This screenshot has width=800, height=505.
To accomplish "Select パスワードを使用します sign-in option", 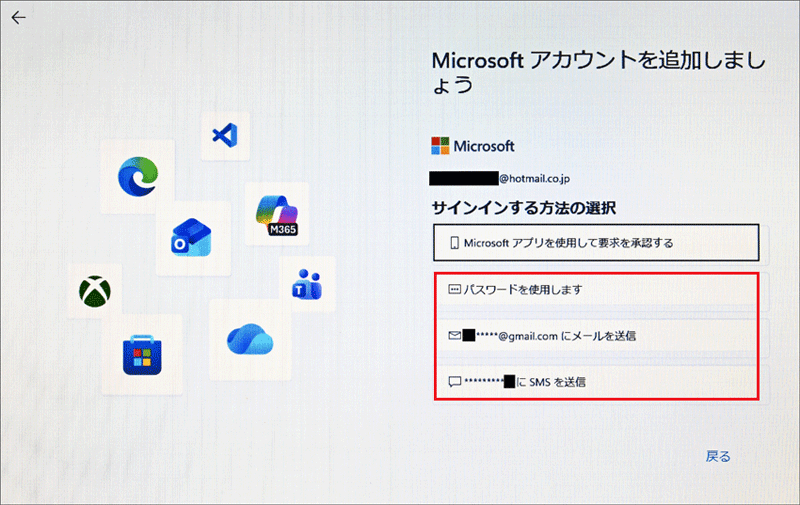I will pos(596,289).
